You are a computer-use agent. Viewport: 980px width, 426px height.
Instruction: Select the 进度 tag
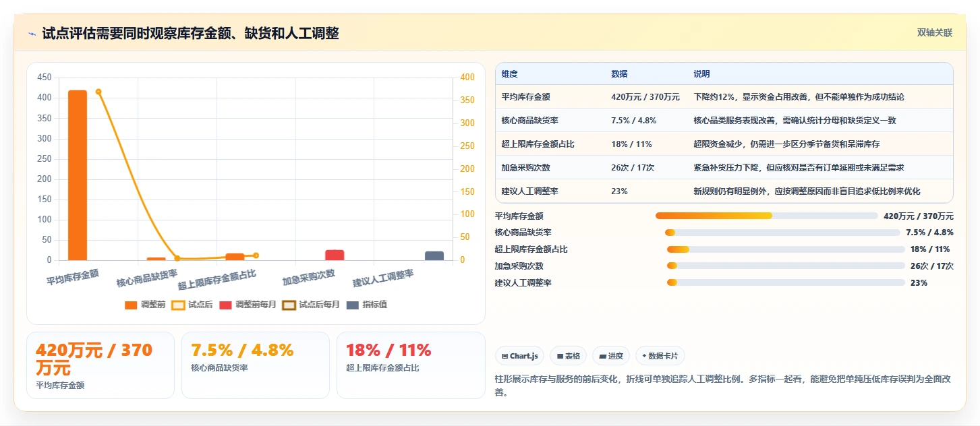click(x=611, y=356)
